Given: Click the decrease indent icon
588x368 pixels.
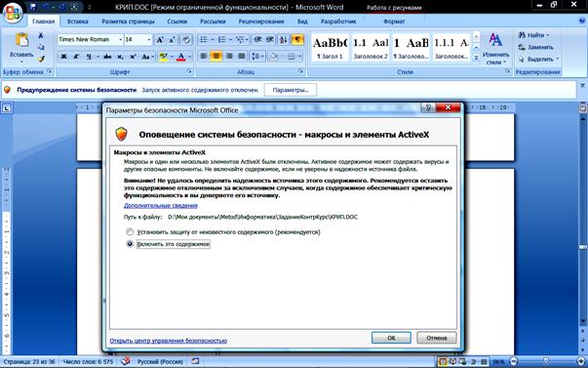Looking at the screenshot, I should [257, 39].
